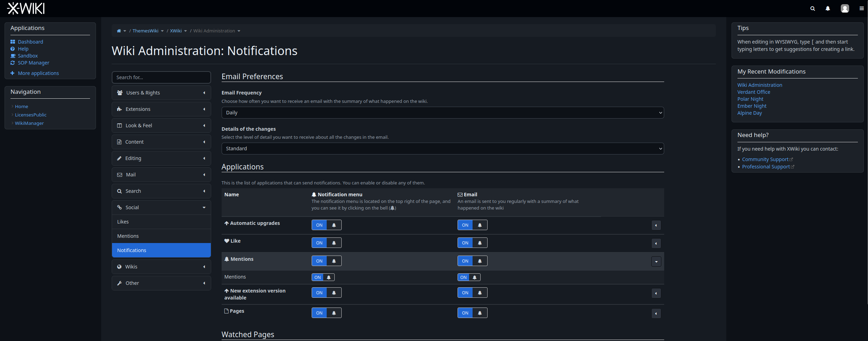Open notifications bell in top bar

pos(828,8)
